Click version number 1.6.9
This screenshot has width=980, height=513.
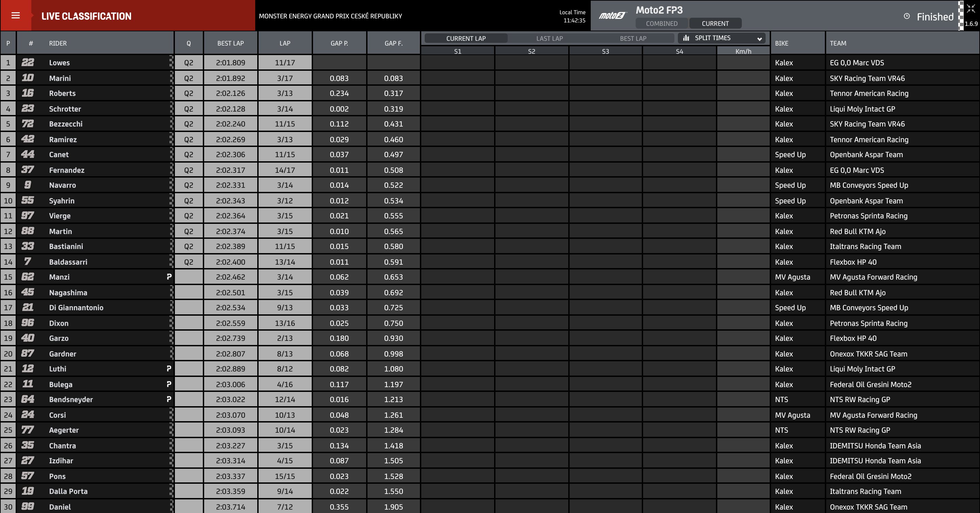click(971, 23)
